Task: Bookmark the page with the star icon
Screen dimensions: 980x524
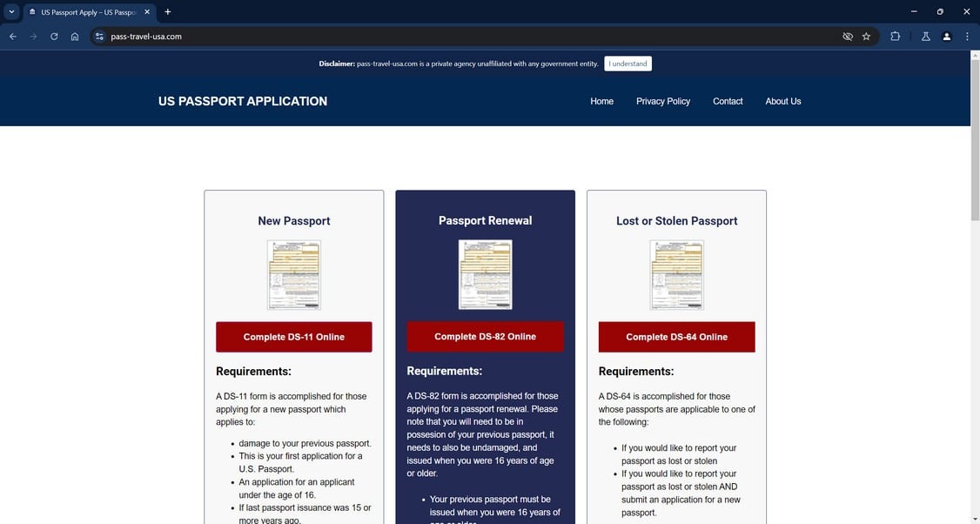Action: (865, 36)
